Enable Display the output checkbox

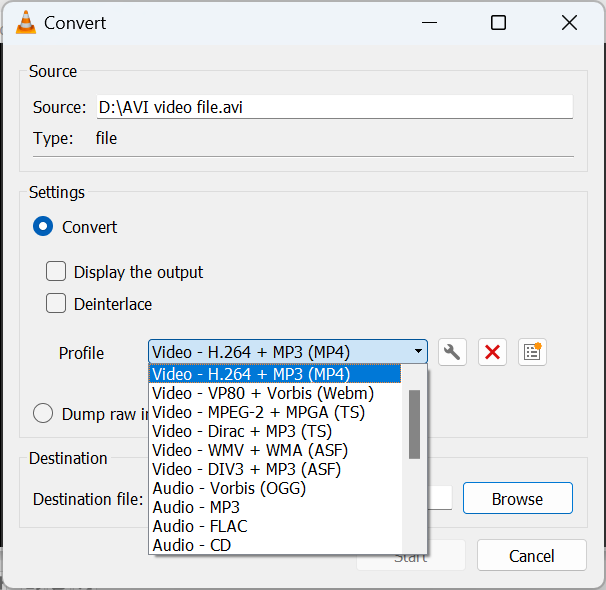(x=56, y=271)
